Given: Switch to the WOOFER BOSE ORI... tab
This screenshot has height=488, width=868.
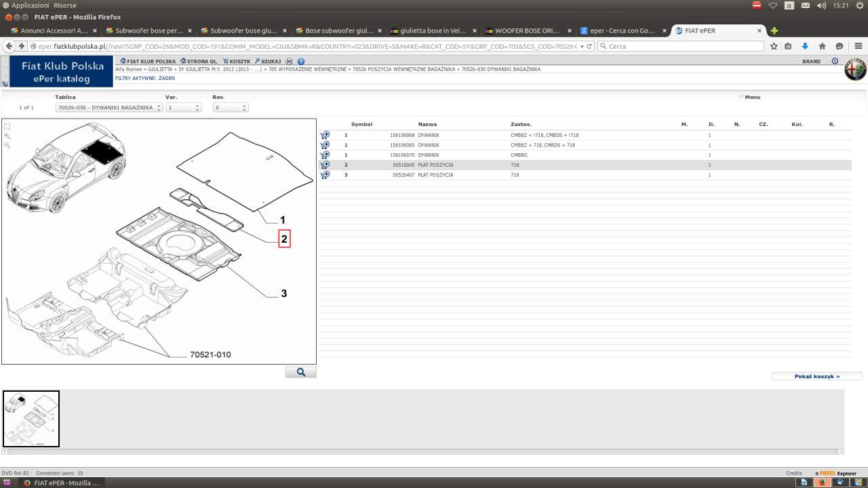Looking at the screenshot, I should (529, 30).
